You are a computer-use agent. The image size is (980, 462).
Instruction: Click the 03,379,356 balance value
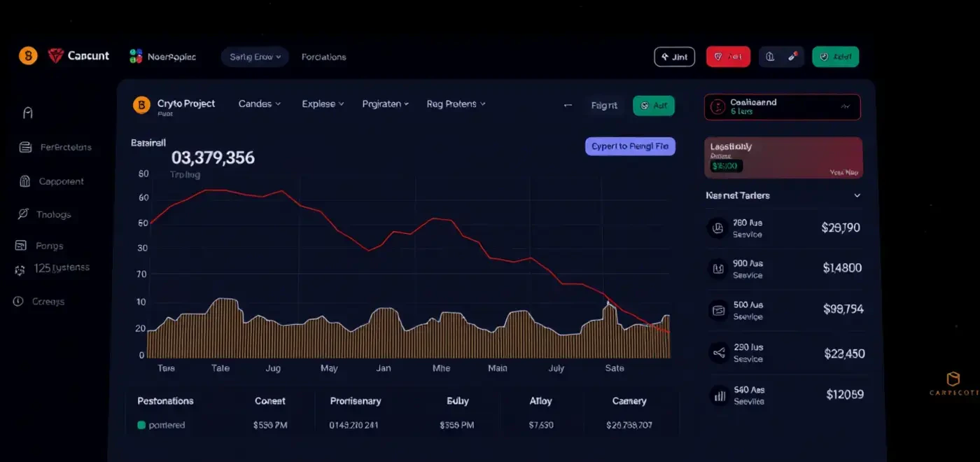(x=213, y=157)
